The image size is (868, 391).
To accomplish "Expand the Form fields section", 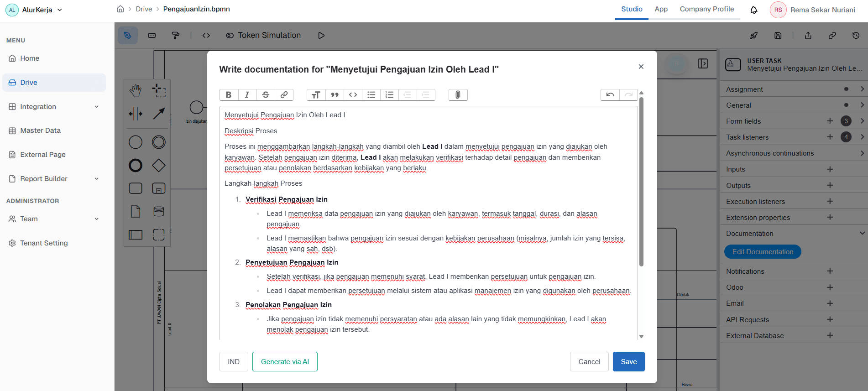I will [x=862, y=121].
